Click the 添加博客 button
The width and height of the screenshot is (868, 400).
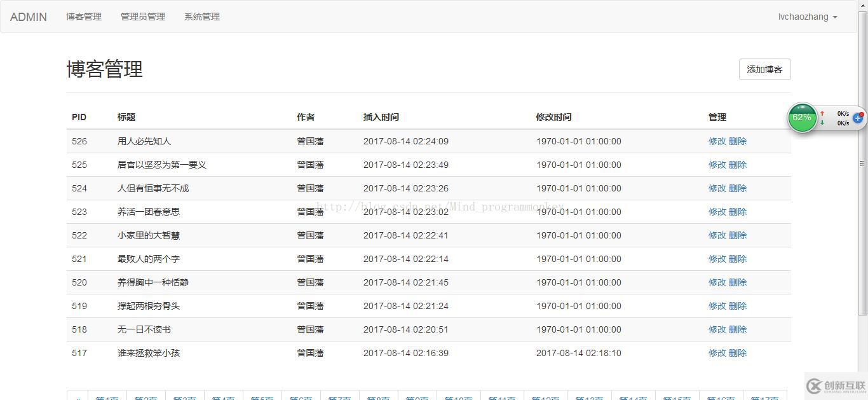click(x=764, y=69)
